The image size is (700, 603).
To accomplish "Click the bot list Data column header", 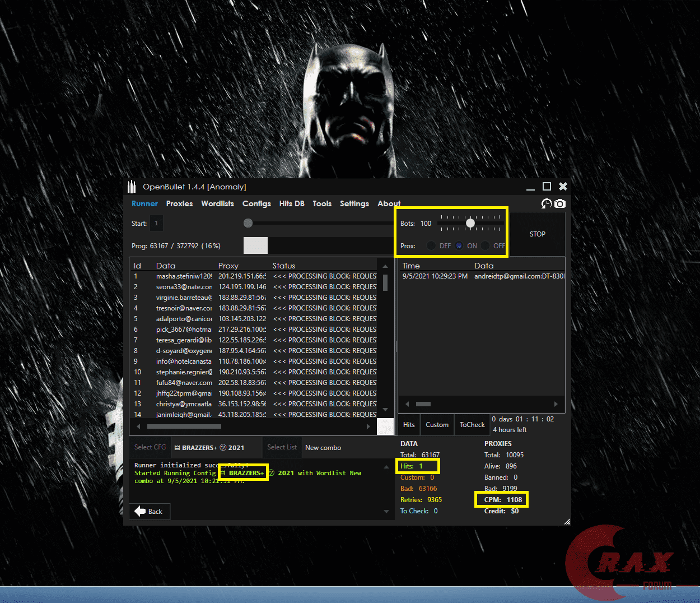I will (166, 266).
